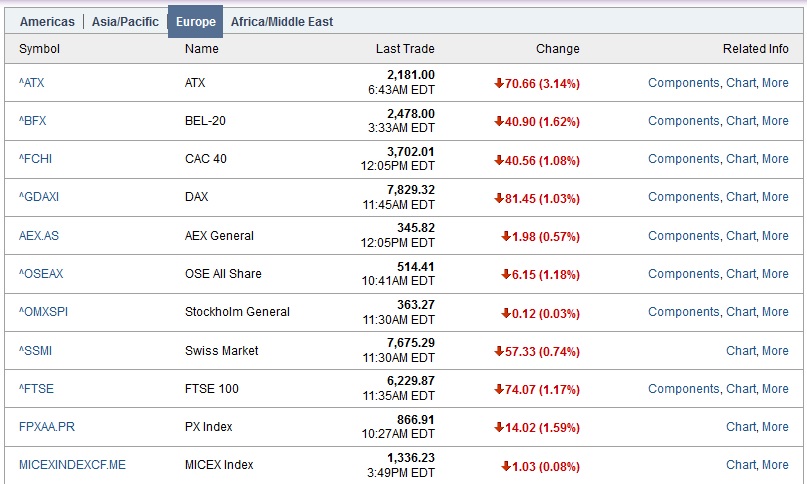View Components for the BEL-20 row
807x484 pixels.
point(683,121)
